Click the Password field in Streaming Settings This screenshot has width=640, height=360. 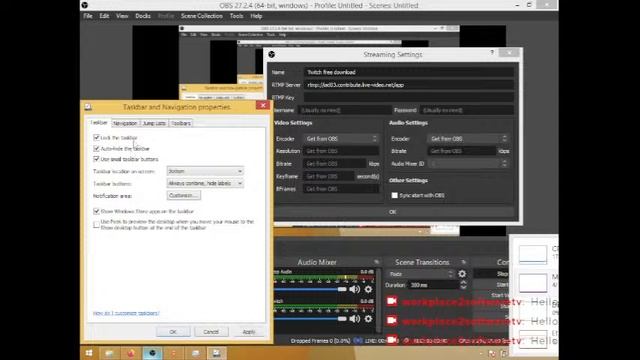pos(467,110)
